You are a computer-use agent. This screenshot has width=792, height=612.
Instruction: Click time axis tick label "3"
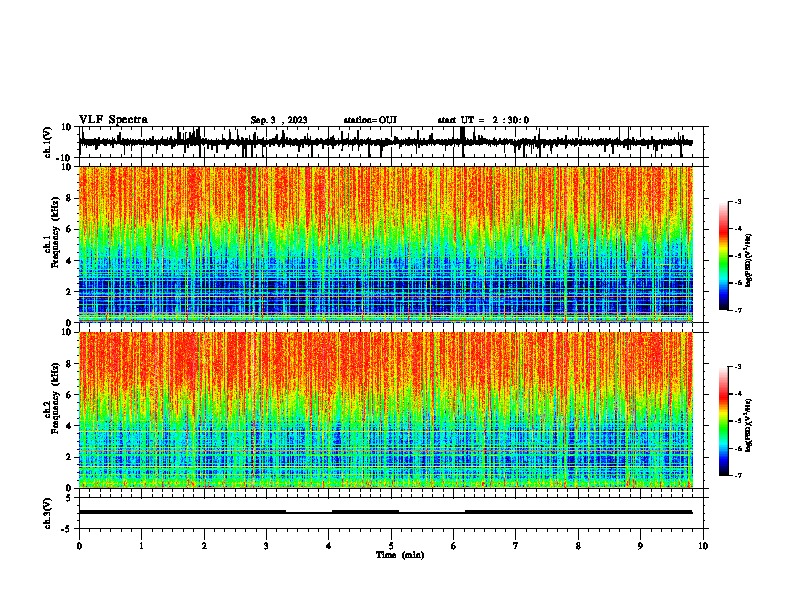point(266,545)
